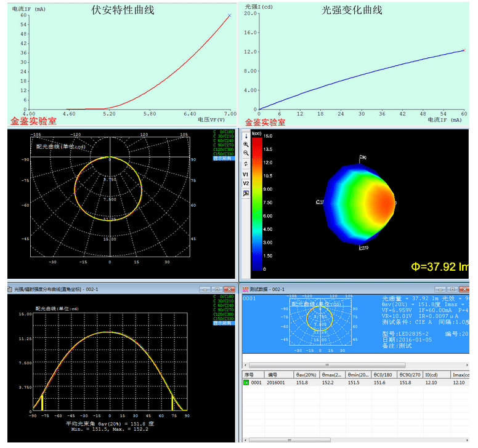The height and width of the screenshot is (448, 478).
Task: Switch to the V2 view
Action: click(246, 183)
